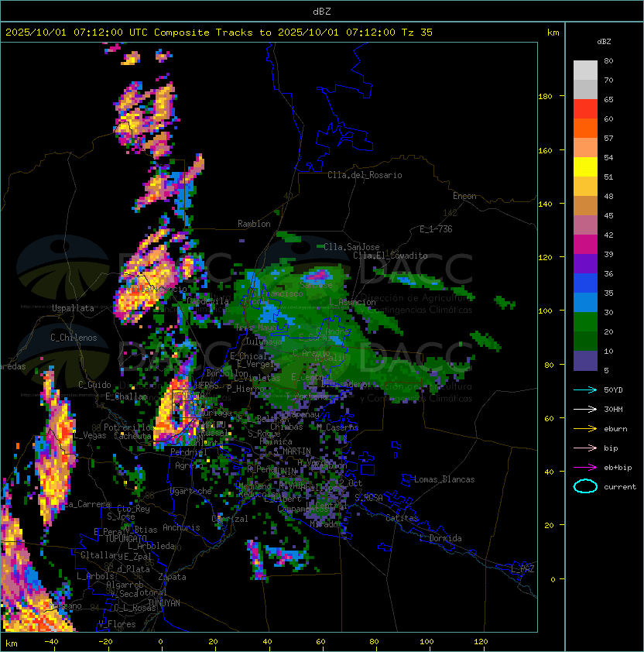
Task: Click the 'Ramblon' map label
Action: click(x=254, y=224)
